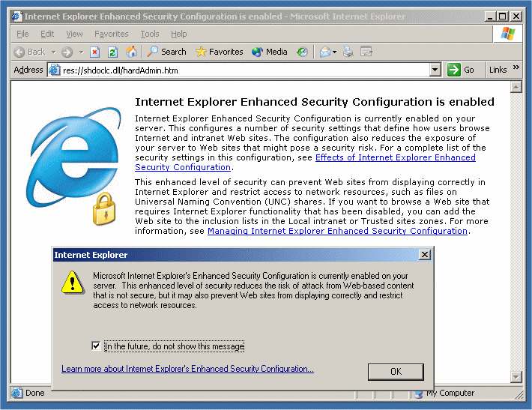Open the File menu

pyautogui.click(x=22, y=34)
